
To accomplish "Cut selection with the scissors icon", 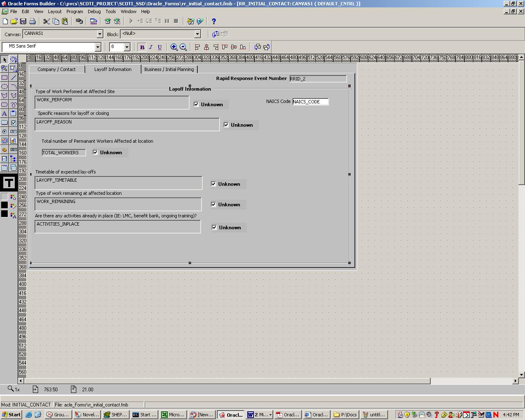I will pos(46,21).
